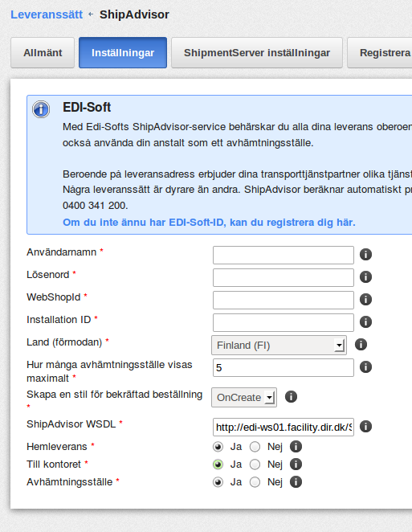Click the info icon for ShipAdvisor WSDL
The width and height of the screenshot is (412, 532).
pyautogui.click(x=365, y=426)
